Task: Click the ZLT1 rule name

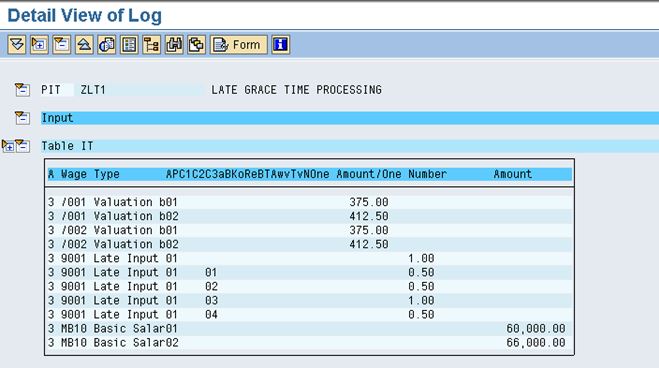Action: point(93,90)
